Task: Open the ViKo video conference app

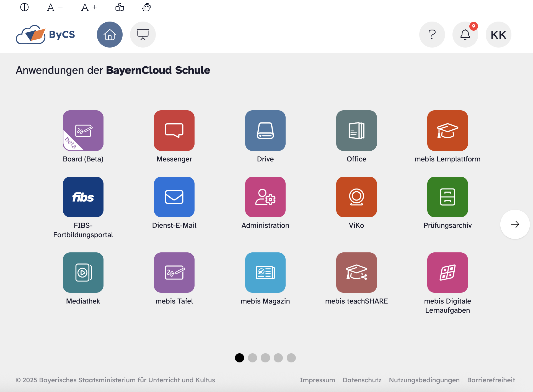Action: click(356, 197)
